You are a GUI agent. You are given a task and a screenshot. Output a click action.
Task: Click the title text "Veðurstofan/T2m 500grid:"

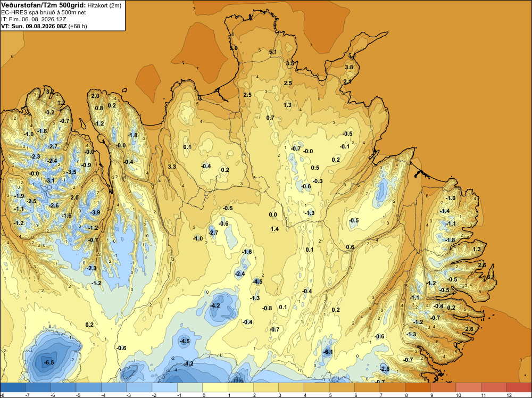pyautogui.click(x=44, y=5)
